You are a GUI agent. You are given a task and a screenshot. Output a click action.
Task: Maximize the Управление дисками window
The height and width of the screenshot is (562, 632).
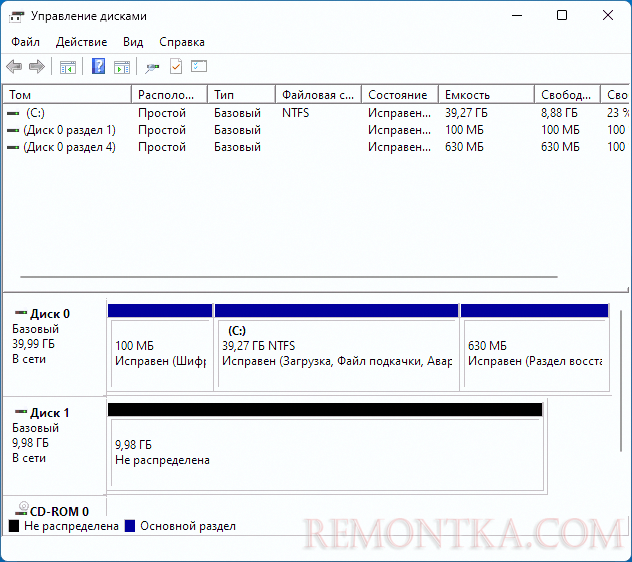point(562,15)
